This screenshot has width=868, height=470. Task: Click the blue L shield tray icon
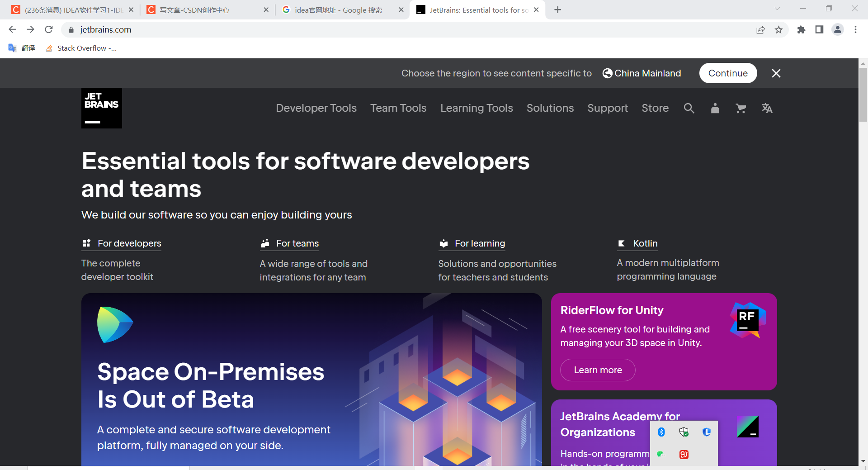707,432
